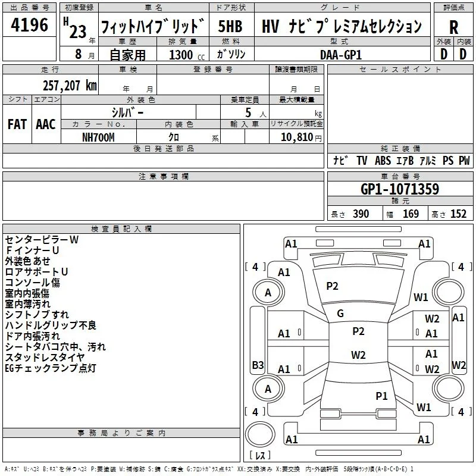Click the lot number 4196

[x=29, y=24]
